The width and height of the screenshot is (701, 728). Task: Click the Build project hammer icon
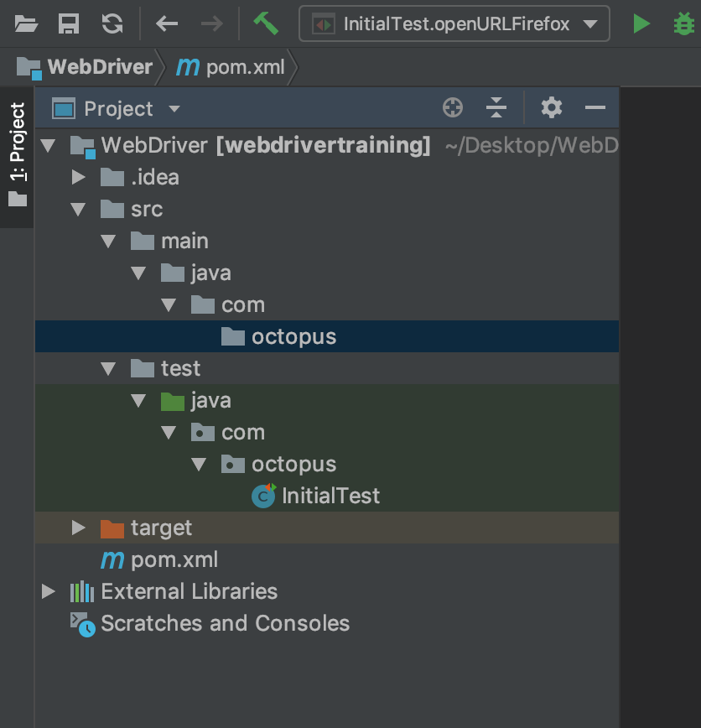(x=266, y=23)
